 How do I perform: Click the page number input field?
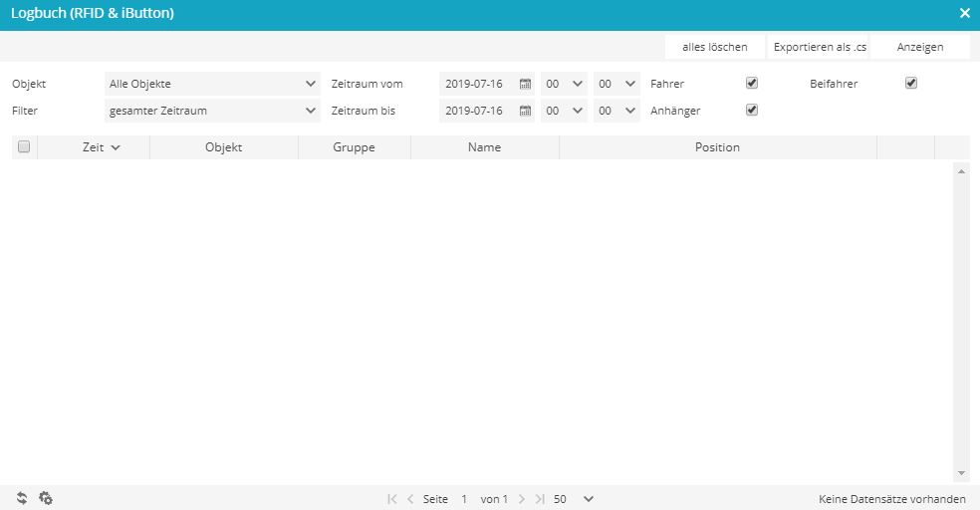[x=464, y=499]
